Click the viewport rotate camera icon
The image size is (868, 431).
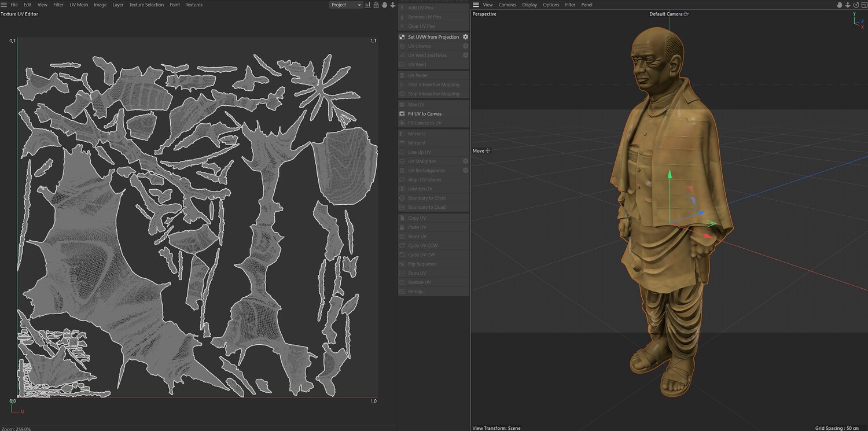pyautogui.click(x=856, y=5)
